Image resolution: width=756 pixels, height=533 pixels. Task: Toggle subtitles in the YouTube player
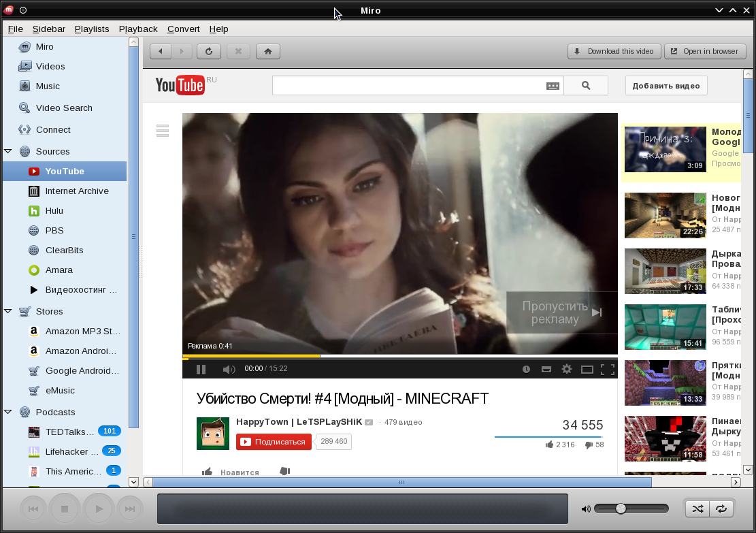546,370
